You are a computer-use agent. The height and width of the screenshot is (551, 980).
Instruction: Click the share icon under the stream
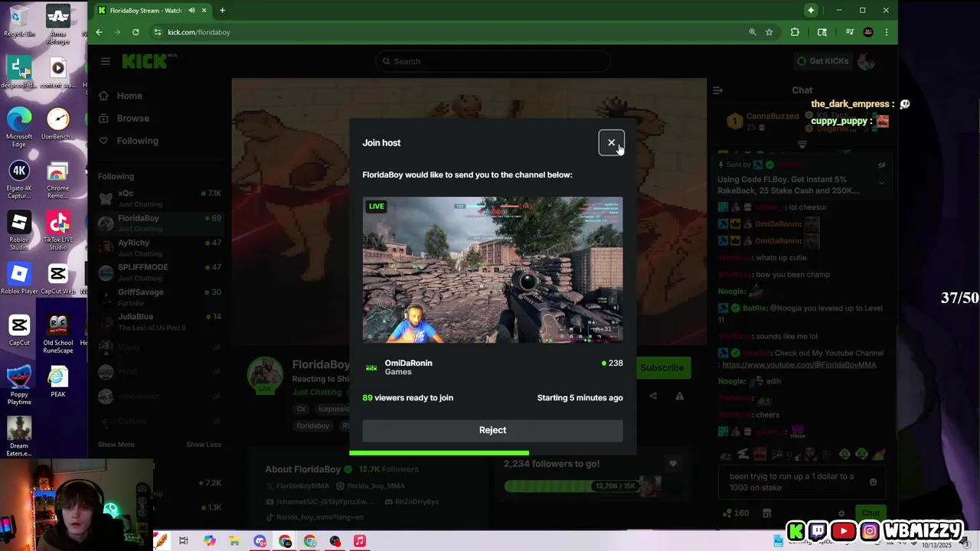point(653,396)
